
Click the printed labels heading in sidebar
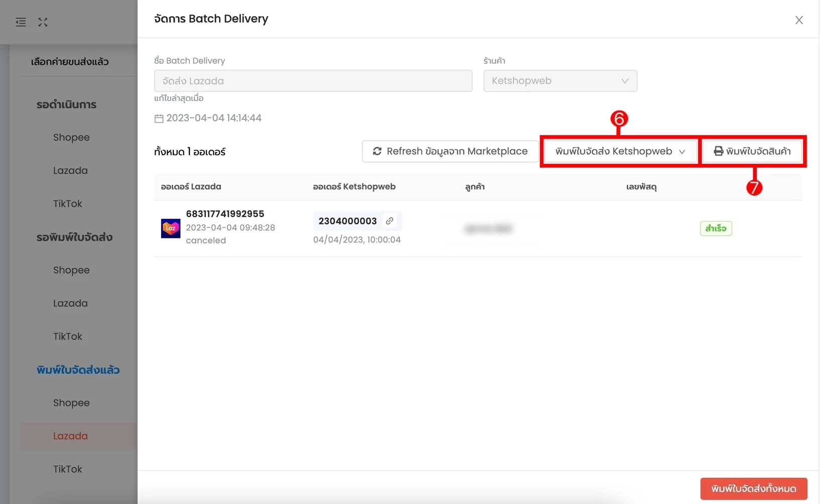[x=78, y=370]
